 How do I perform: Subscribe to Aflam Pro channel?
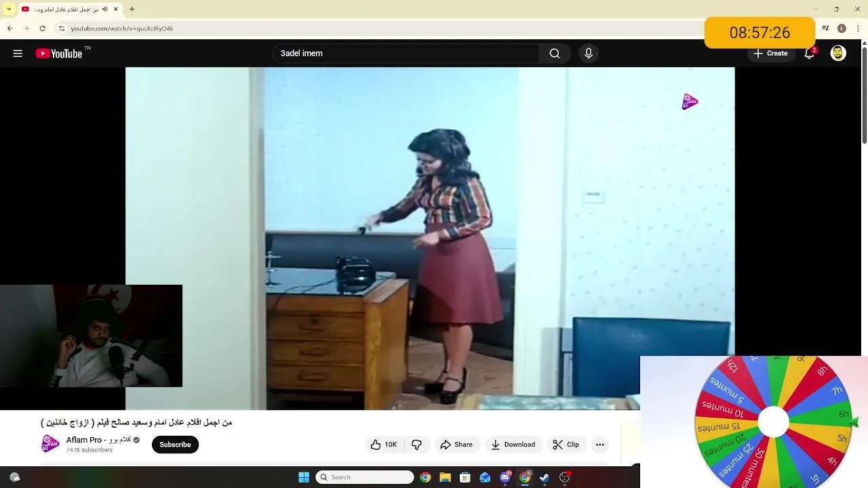coord(175,445)
